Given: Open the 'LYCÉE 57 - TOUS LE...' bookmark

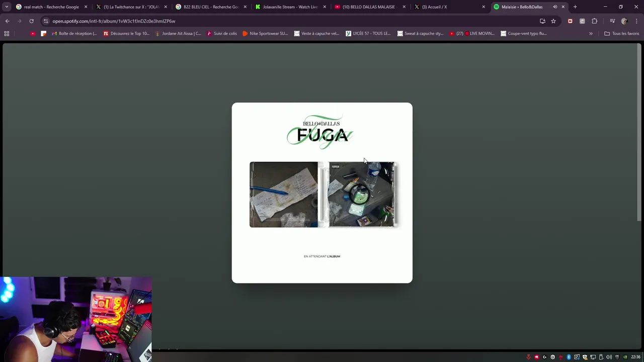Looking at the screenshot, I should pos(368,34).
